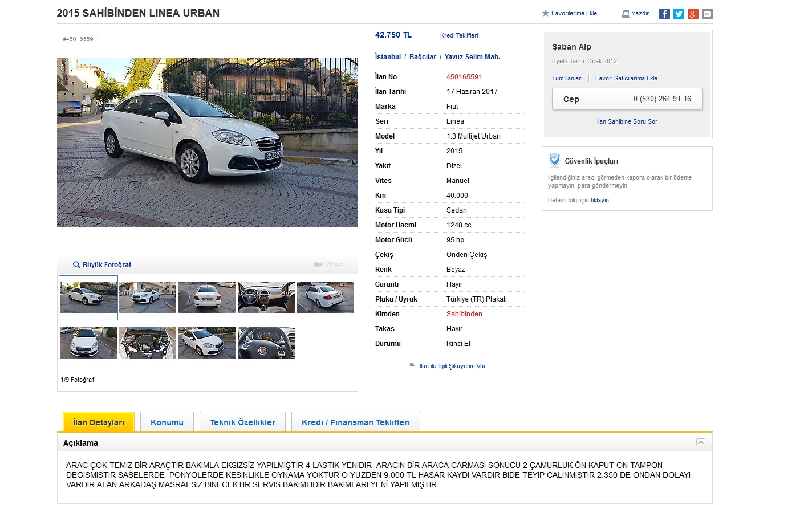812x505 pixels.
Task: Click the price 42.750 TL
Action: 393,35
